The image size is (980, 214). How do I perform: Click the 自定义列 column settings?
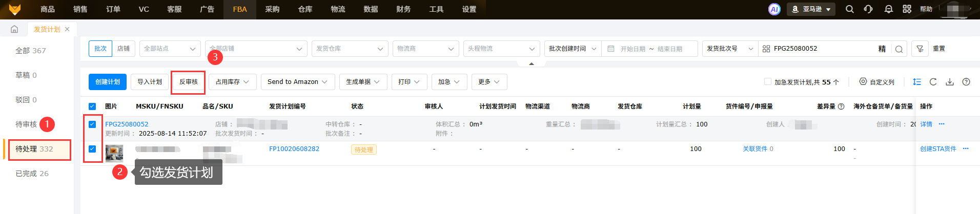coord(877,82)
